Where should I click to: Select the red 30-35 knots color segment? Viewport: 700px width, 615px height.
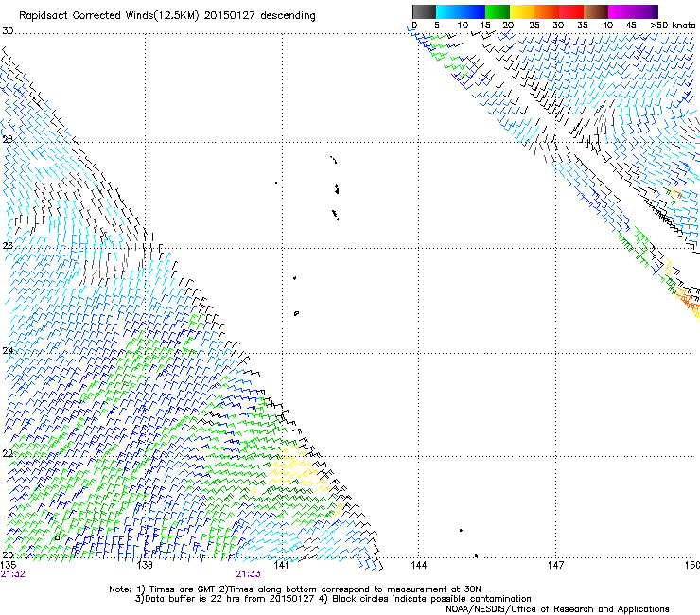coord(571,11)
